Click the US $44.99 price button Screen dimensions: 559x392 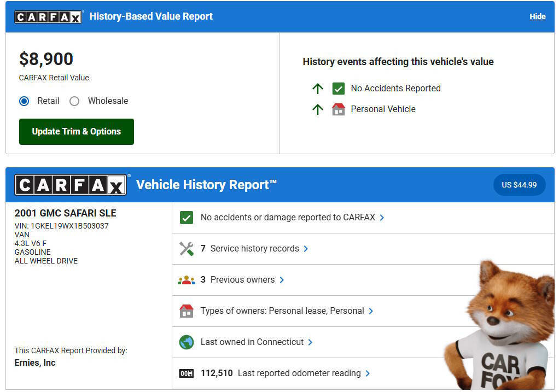519,185
